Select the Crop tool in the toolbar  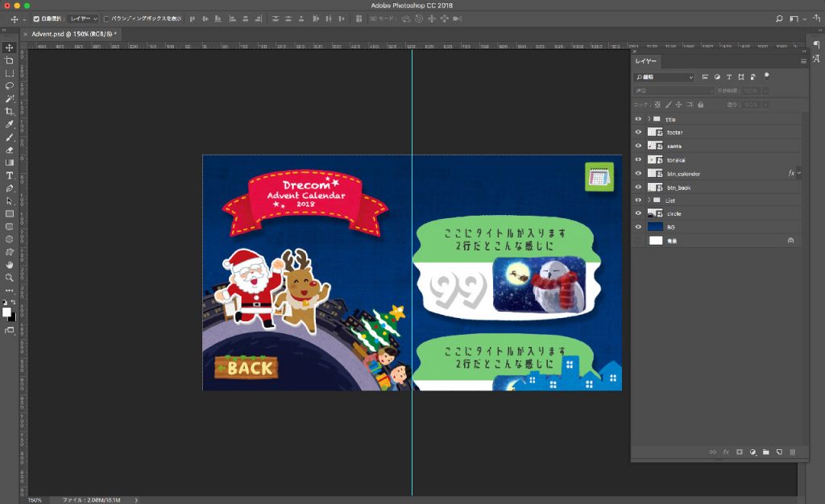click(10, 111)
